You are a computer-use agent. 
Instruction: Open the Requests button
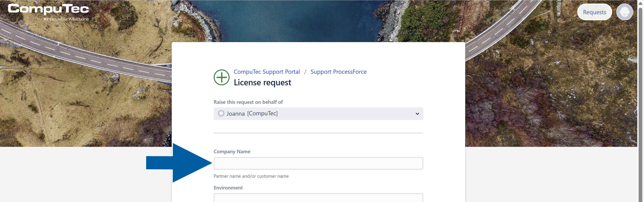pyautogui.click(x=594, y=12)
